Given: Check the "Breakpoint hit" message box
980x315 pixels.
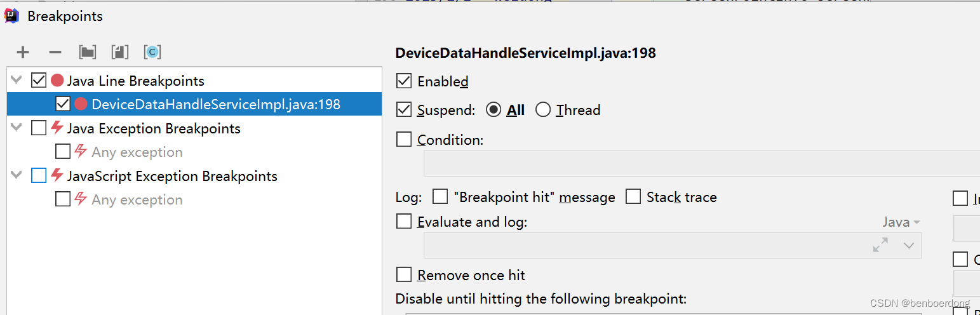Looking at the screenshot, I should click(x=440, y=197).
